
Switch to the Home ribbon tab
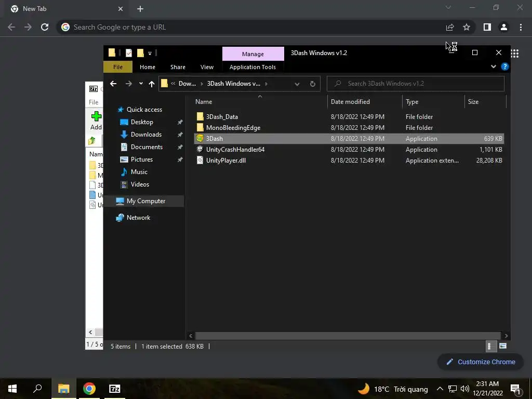tap(147, 67)
